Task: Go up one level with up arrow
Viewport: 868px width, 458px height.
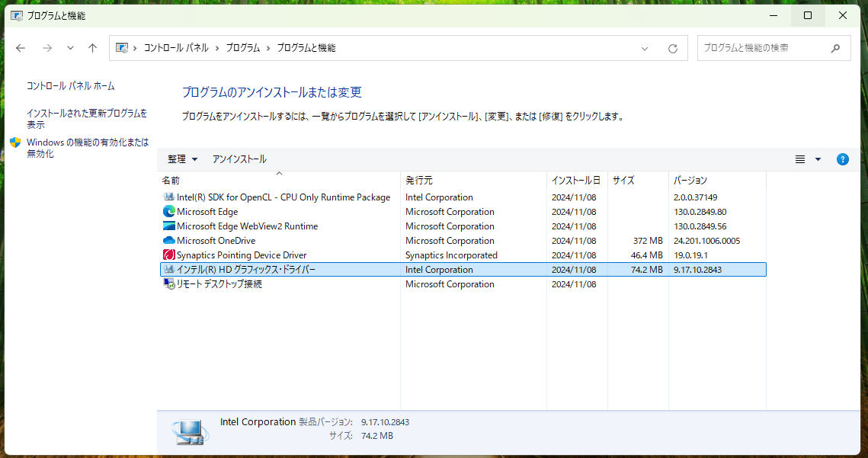Action: point(92,48)
